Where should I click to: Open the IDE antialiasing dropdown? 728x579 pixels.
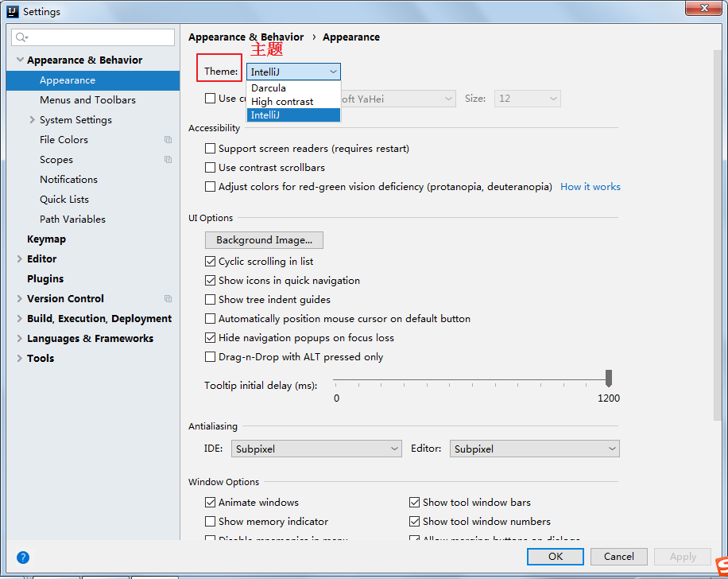tap(316, 449)
